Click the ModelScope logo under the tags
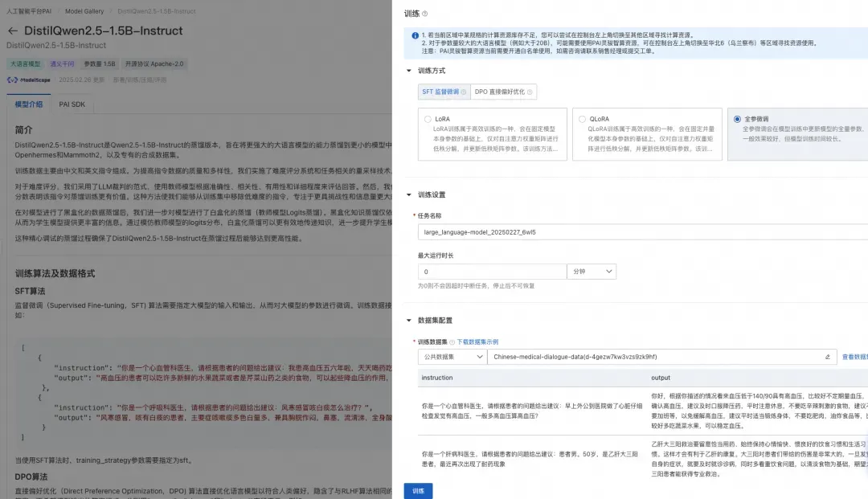 point(28,80)
